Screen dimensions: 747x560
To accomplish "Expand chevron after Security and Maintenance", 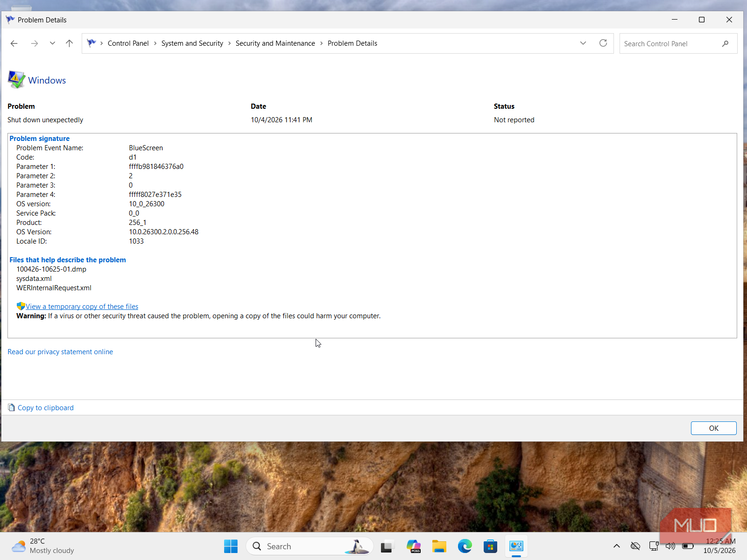I will tap(322, 43).
